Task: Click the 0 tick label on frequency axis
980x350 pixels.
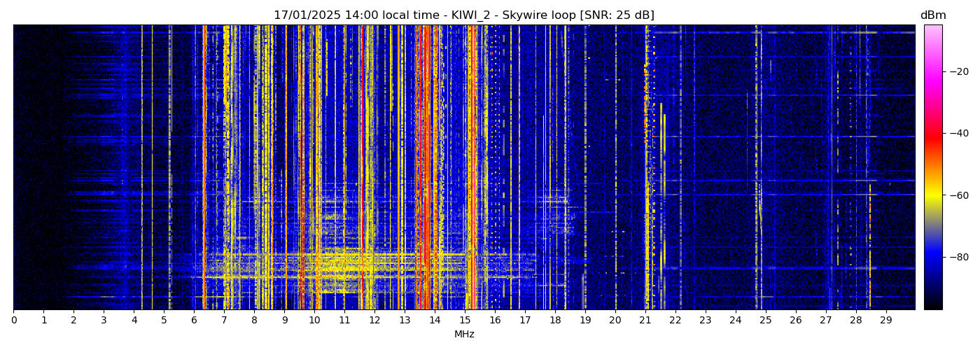Action: coord(14,320)
